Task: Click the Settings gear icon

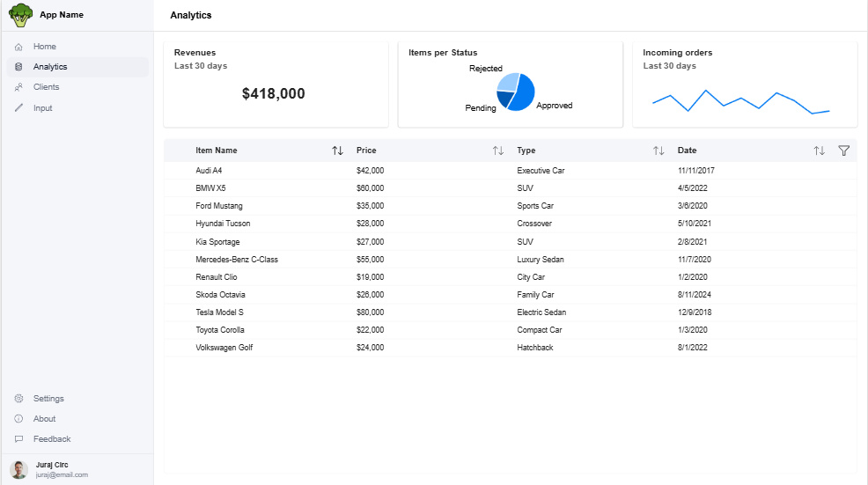Action: click(18, 399)
